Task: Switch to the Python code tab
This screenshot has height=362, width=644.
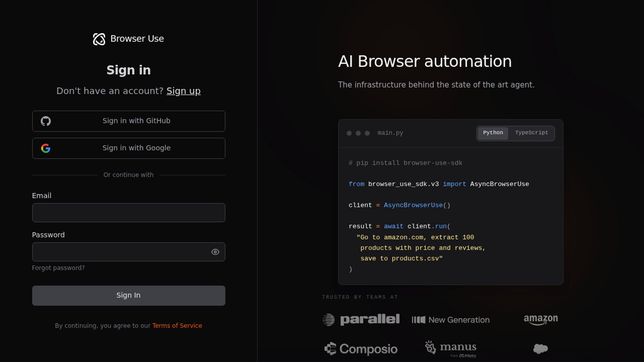Action: pyautogui.click(x=493, y=133)
